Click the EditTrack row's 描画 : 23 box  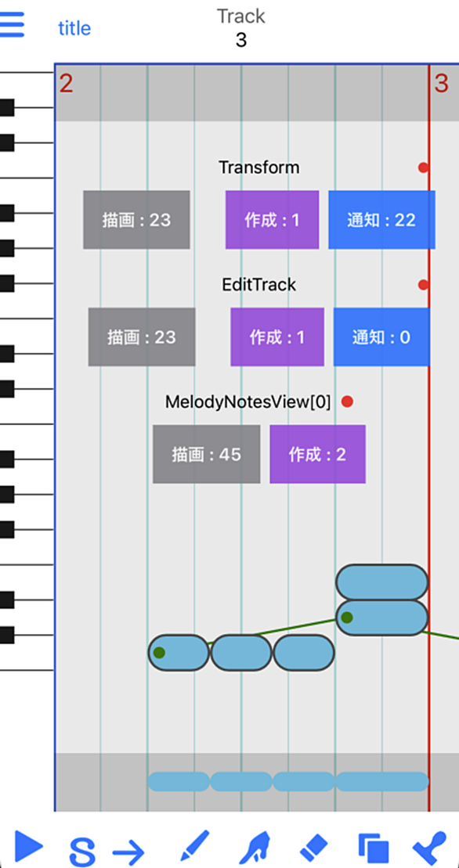tap(142, 337)
